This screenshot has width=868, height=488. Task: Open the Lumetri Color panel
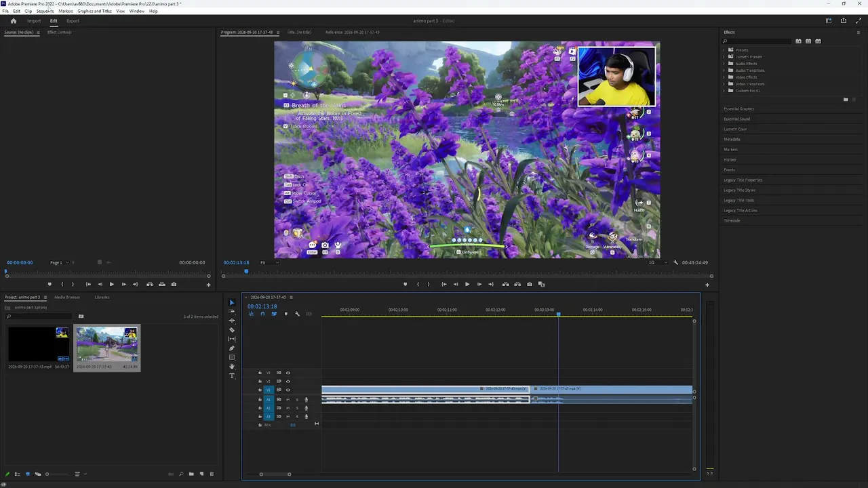736,129
